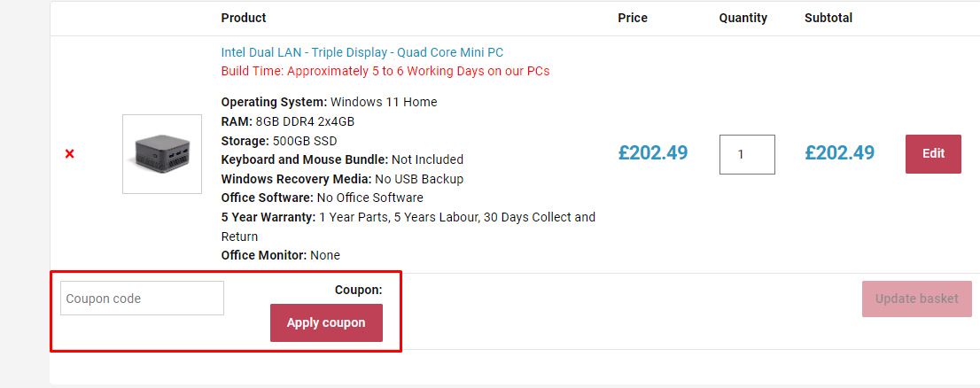Click the 5 Year Warranty description
980x388 pixels.
[x=408, y=217]
